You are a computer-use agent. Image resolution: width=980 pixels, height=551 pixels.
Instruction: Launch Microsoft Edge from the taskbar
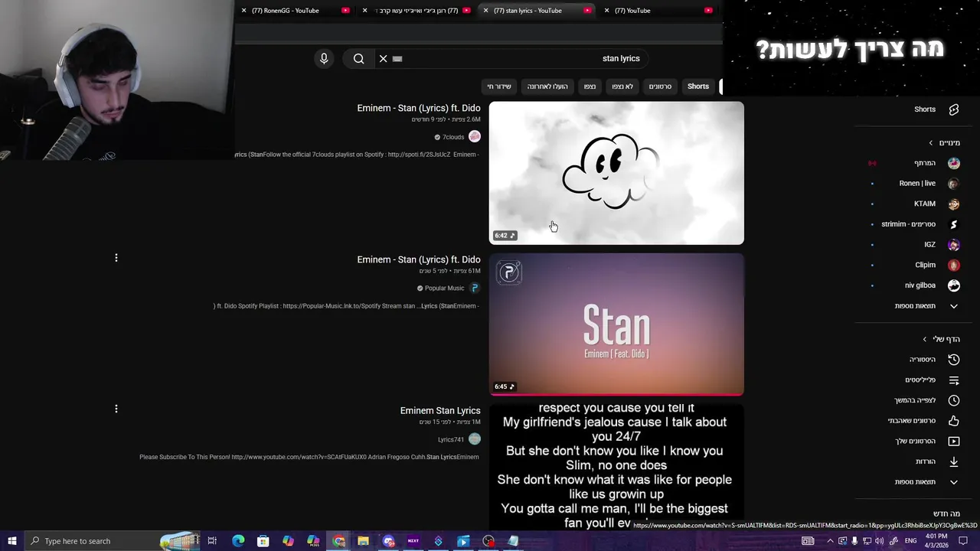click(x=238, y=541)
